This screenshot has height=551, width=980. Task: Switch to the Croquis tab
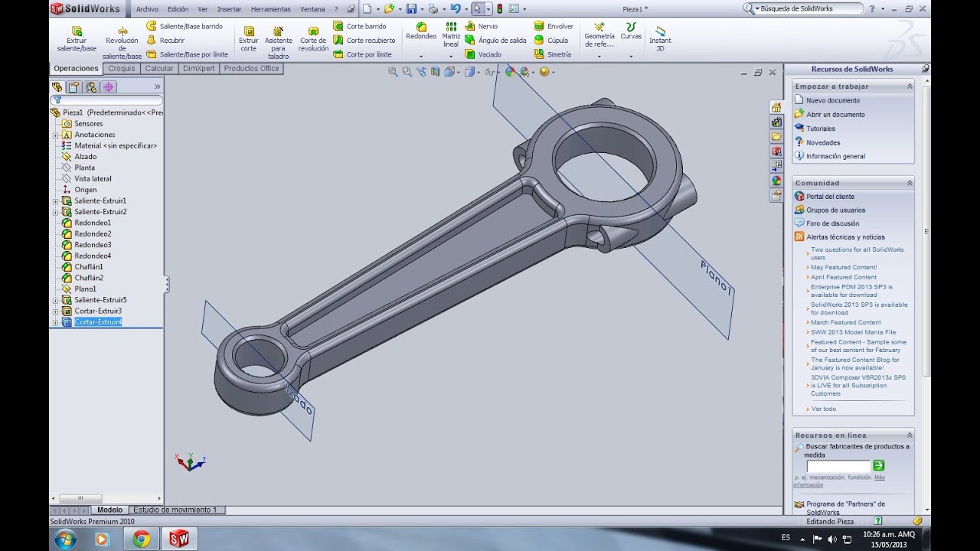[x=122, y=68]
